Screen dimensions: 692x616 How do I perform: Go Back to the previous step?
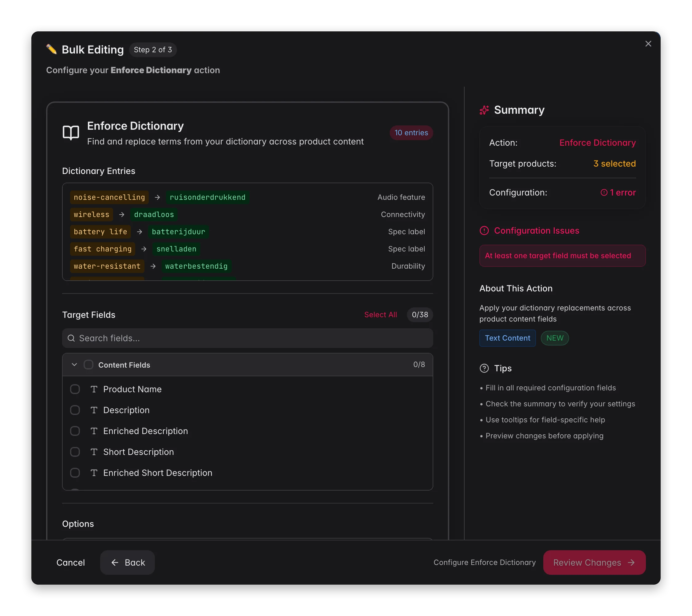pyautogui.click(x=127, y=562)
